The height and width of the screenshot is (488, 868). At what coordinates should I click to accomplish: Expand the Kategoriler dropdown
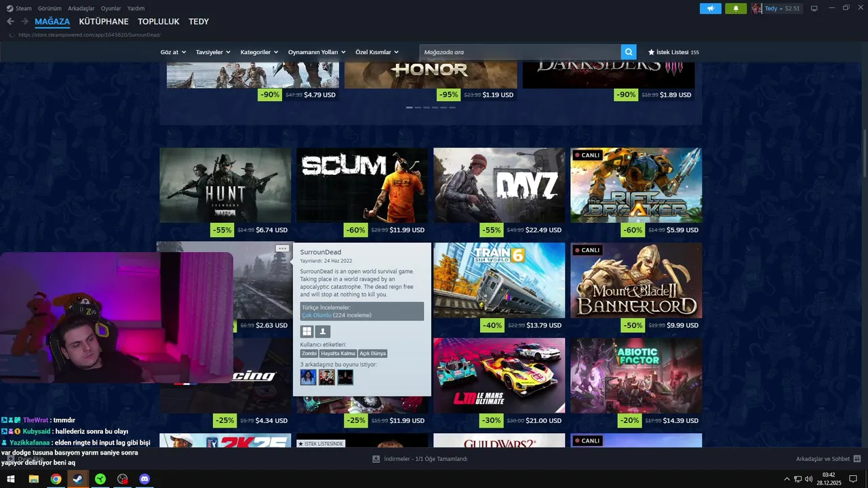[x=259, y=52]
